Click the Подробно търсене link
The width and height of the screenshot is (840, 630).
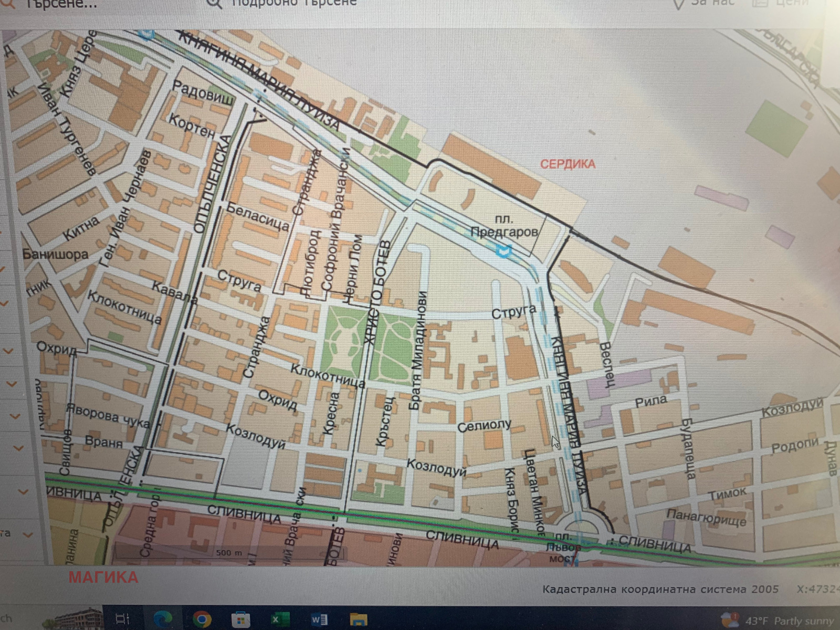pos(294,3)
